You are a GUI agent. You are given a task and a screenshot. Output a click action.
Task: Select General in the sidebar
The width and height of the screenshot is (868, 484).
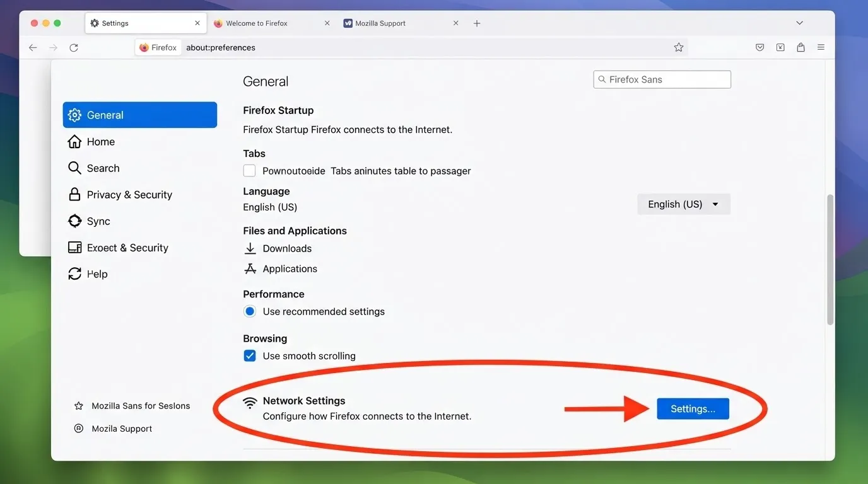click(x=140, y=115)
